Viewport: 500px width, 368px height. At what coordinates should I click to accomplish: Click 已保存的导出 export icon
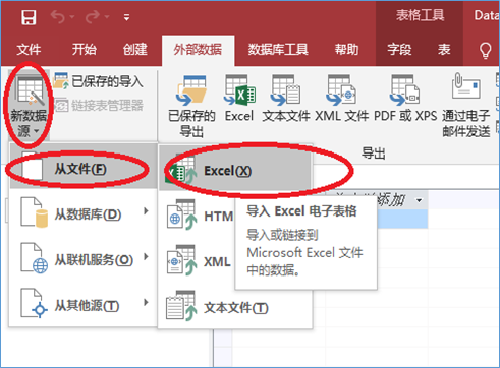pos(191,105)
